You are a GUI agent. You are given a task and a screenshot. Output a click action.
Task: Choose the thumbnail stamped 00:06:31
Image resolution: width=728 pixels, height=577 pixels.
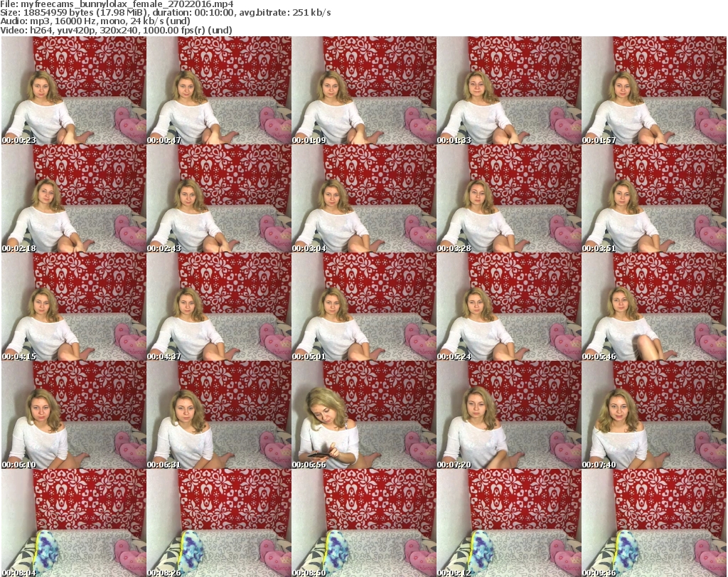coord(219,415)
